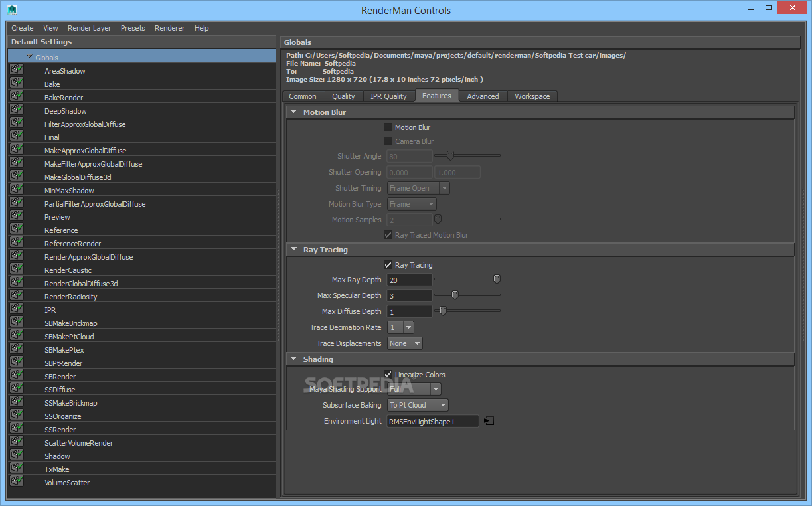Click the icon beside MakeGlobalDiffuse3d

click(17, 176)
